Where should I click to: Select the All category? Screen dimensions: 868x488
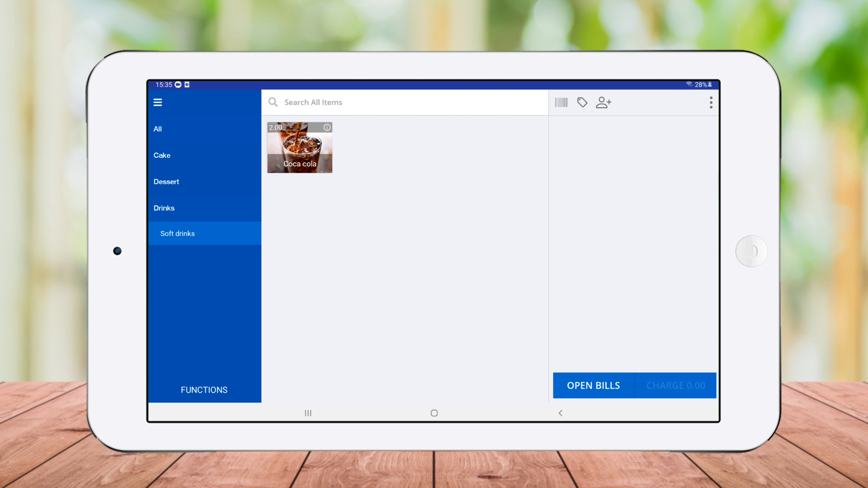158,129
